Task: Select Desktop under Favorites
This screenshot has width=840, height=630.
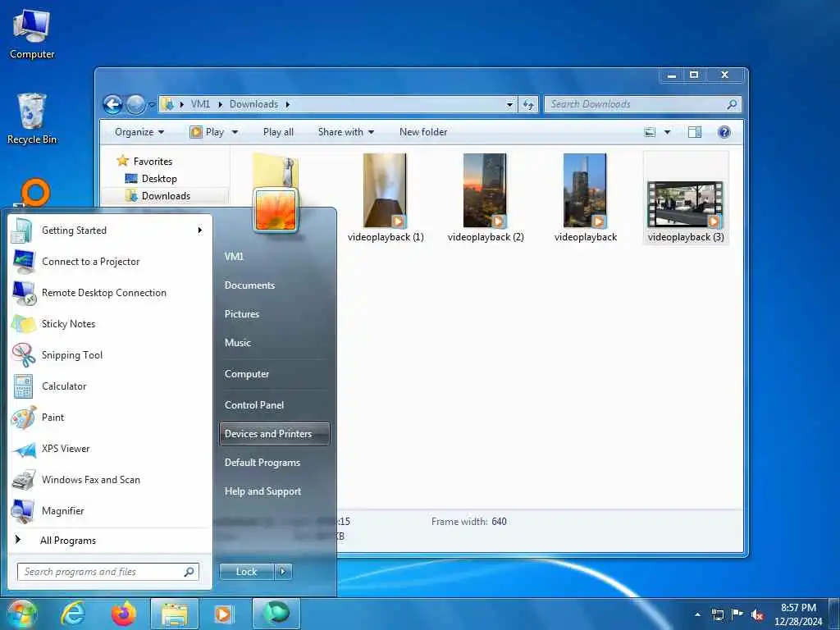Action: [x=158, y=178]
